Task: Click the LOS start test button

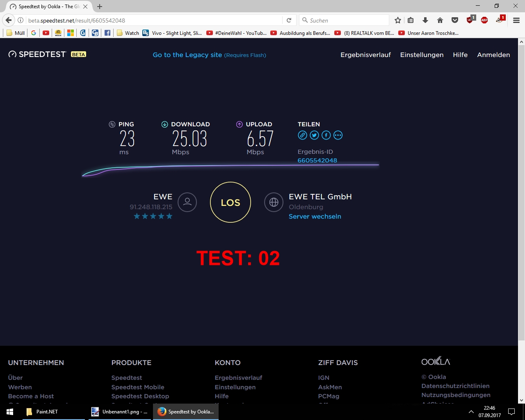Action: [231, 202]
